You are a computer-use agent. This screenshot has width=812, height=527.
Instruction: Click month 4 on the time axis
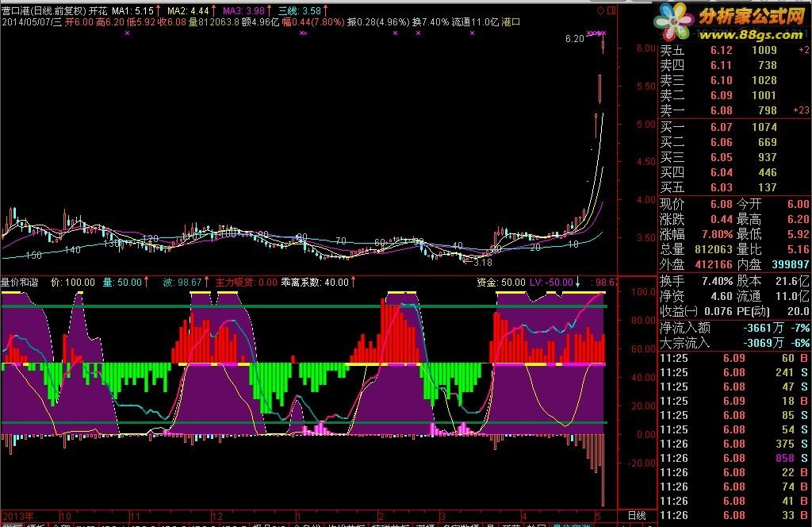[524, 516]
